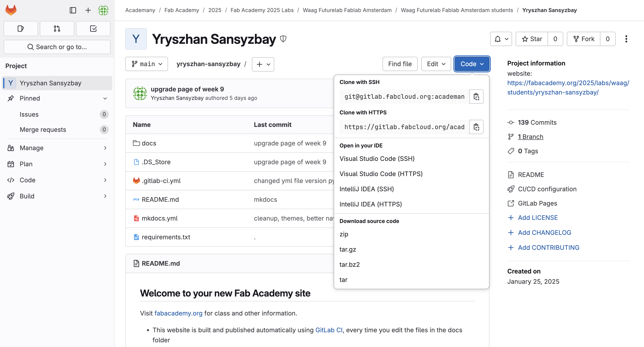The image size is (644, 347).
Task: Open the main branch selector
Action: tap(147, 64)
